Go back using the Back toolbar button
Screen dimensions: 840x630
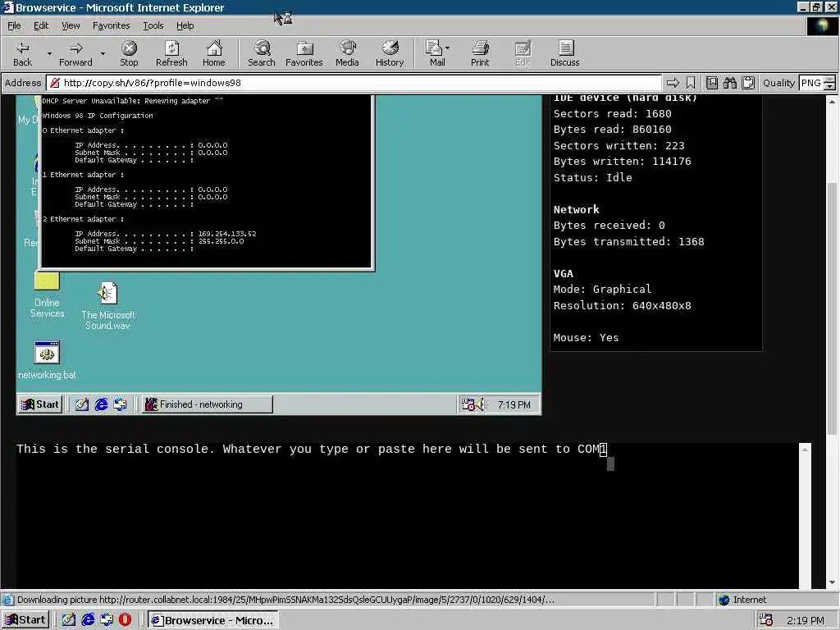22,53
